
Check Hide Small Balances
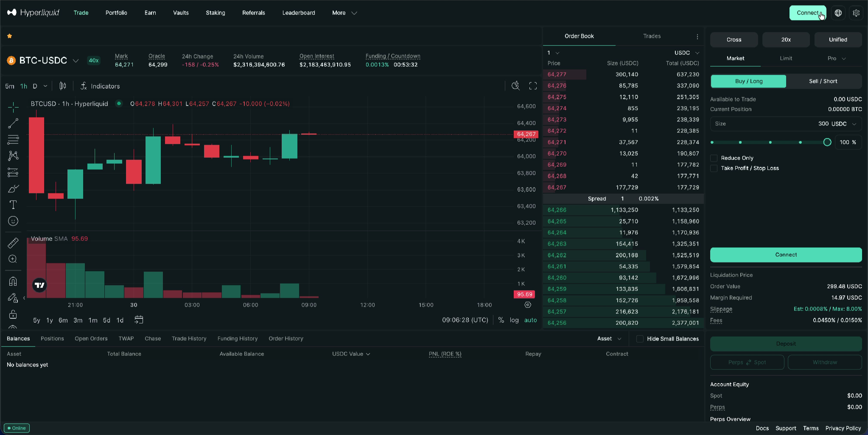[x=640, y=339]
